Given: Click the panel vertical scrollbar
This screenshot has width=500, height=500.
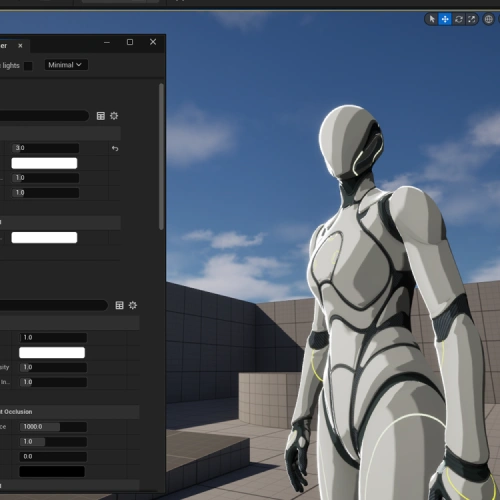Looking at the screenshot, I should [x=161, y=157].
